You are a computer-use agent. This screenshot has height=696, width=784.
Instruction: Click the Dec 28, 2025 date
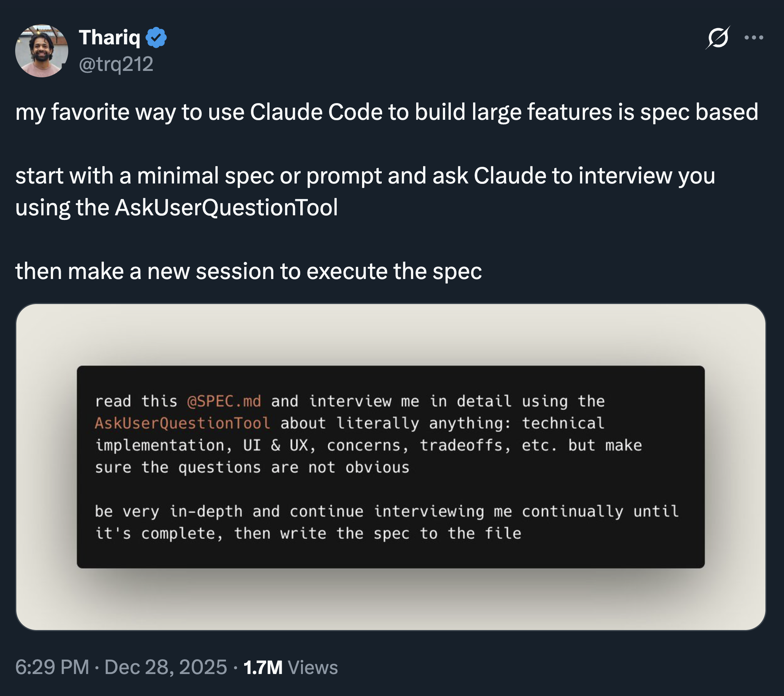(x=166, y=667)
